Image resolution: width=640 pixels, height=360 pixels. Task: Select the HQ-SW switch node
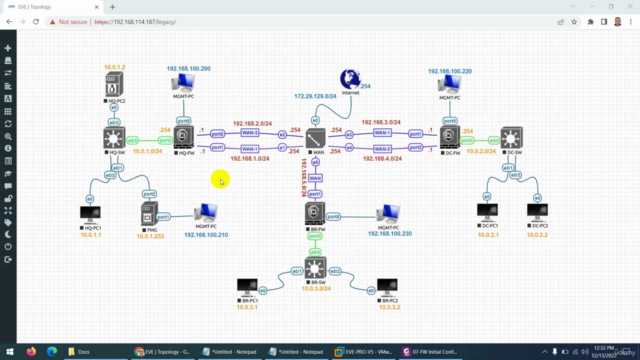coord(114,138)
